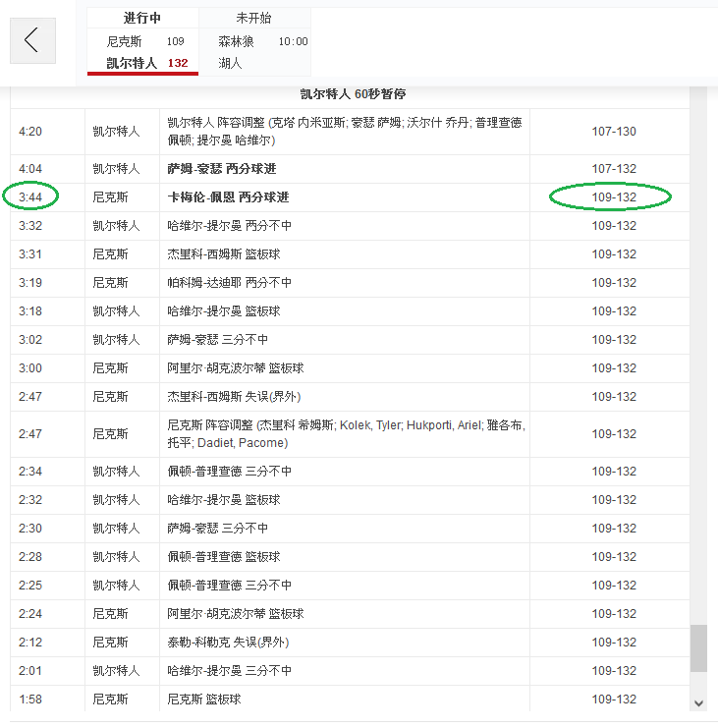Screen dimensions: 718x728
Task: Click the vertical scrollbar thumb
Action: click(698, 648)
